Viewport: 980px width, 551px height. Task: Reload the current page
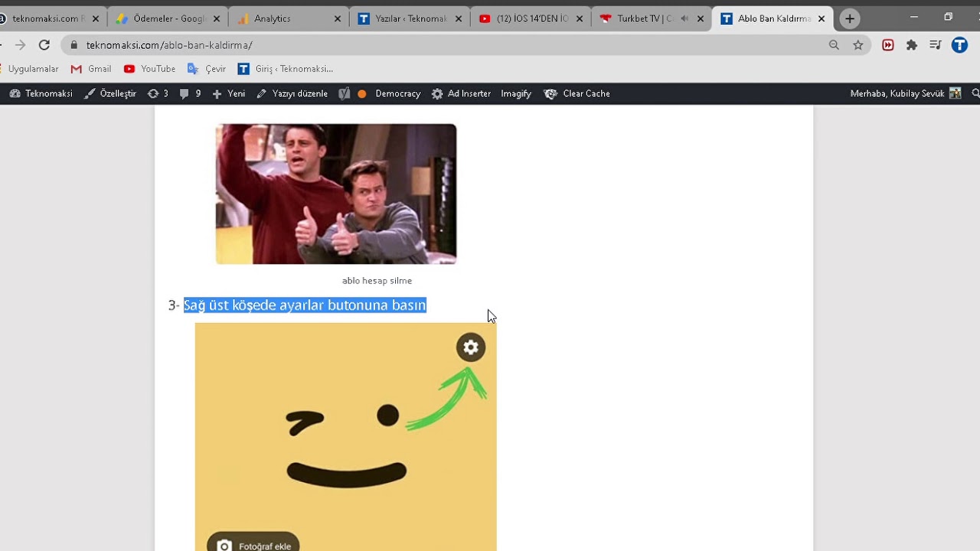coord(44,45)
